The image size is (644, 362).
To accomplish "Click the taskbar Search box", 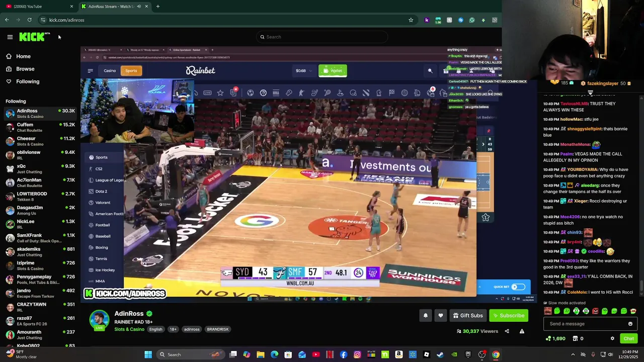I will 190,354.
